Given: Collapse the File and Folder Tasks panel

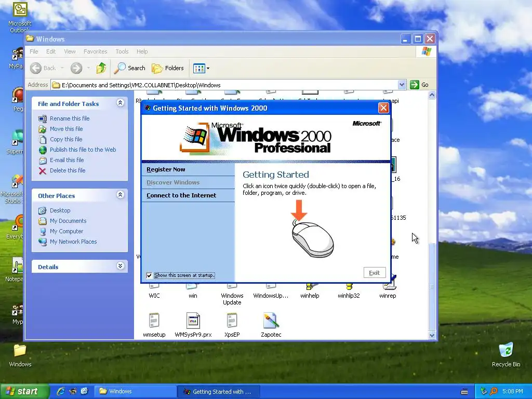Looking at the screenshot, I should pyautogui.click(x=120, y=103).
